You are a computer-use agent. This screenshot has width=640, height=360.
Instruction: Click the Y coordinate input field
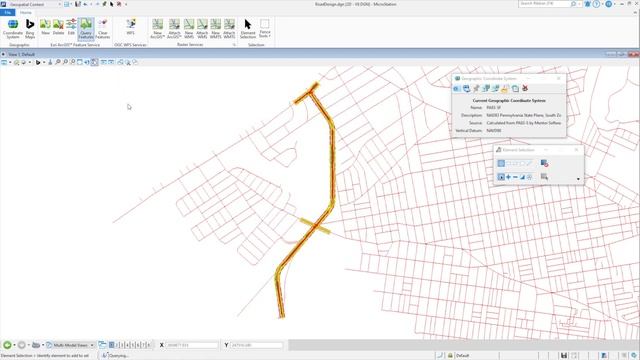click(x=256, y=345)
